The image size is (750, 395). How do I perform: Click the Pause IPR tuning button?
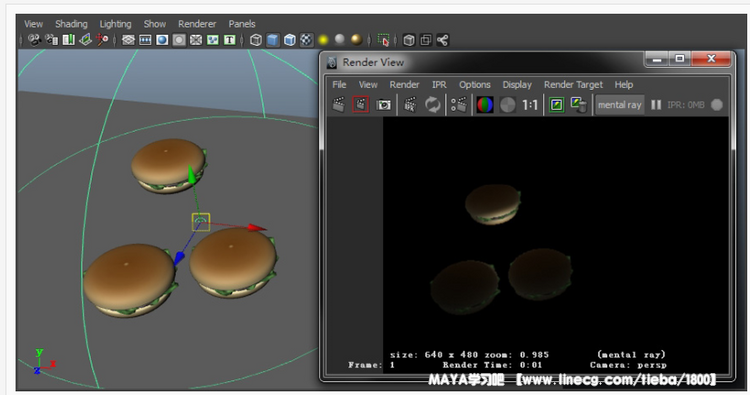[656, 105]
